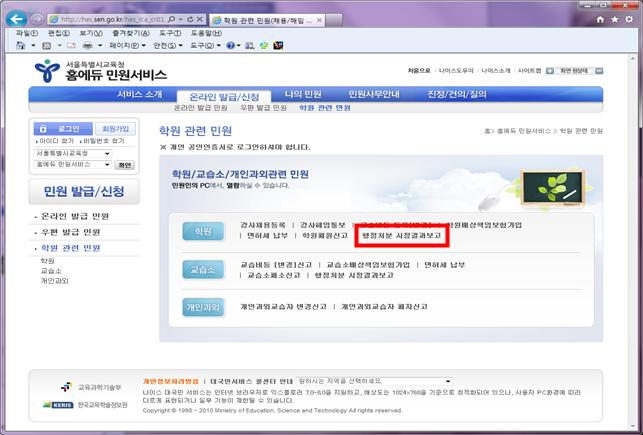Close the 학원 관련 민원 browser tab
The height and width of the screenshot is (435, 643).
(x=319, y=20)
